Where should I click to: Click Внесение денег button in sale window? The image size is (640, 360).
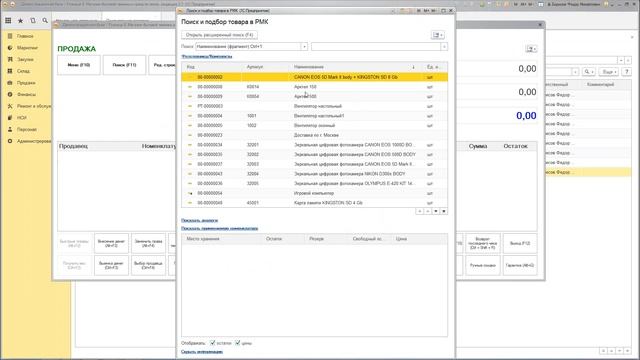point(111,244)
